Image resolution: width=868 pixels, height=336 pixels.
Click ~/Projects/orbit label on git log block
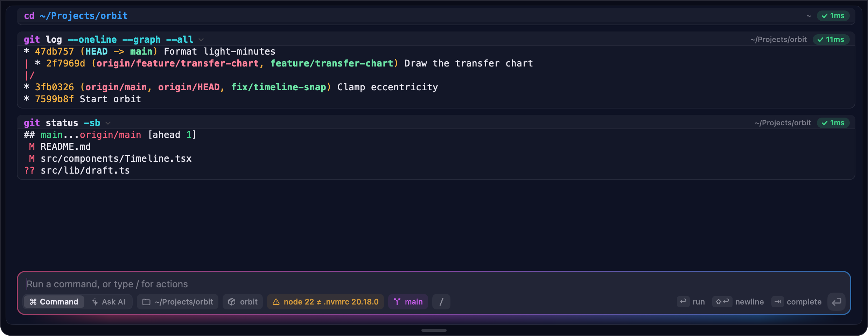[x=778, y=40]
